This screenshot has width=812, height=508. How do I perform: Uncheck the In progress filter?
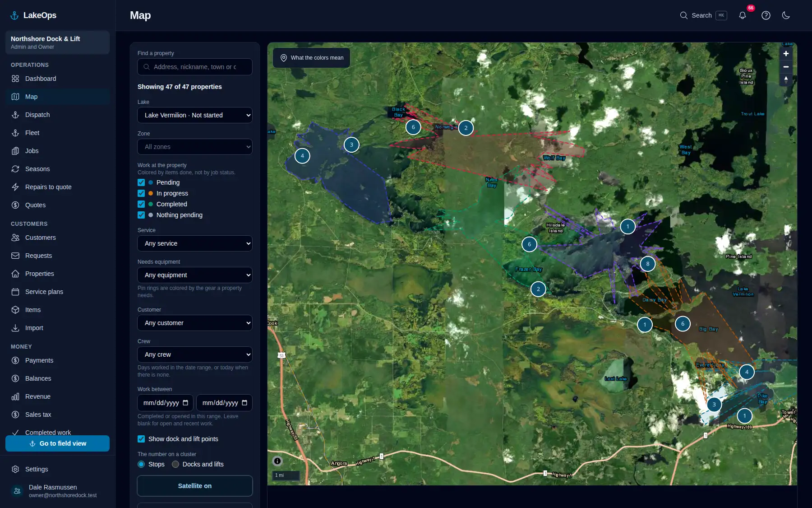coord(141,193)
